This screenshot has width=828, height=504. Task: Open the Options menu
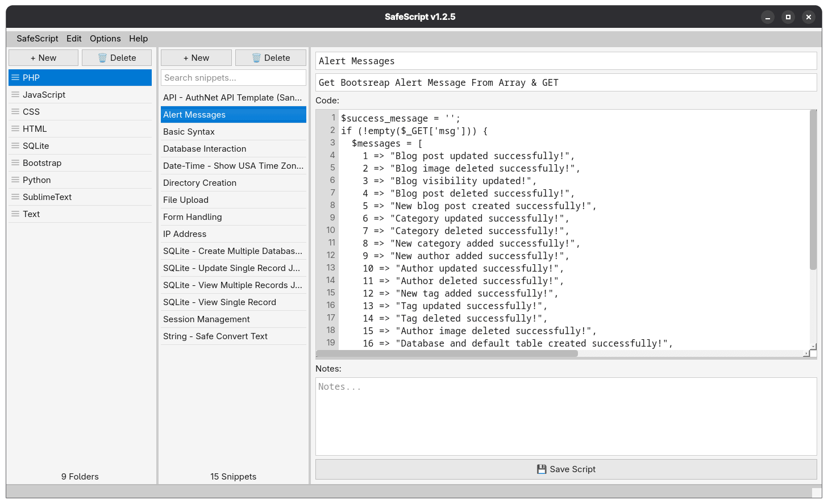pyautogui.click(x=105, y=38)
